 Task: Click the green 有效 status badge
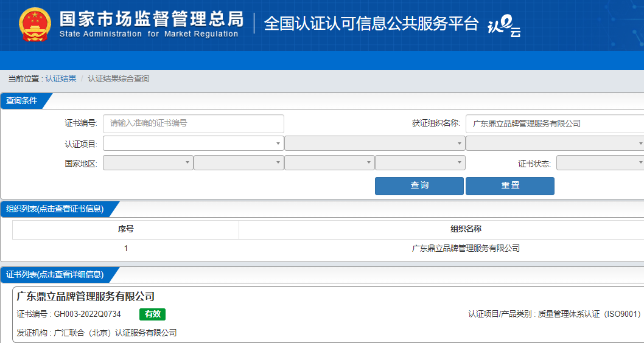click(152, 314)
